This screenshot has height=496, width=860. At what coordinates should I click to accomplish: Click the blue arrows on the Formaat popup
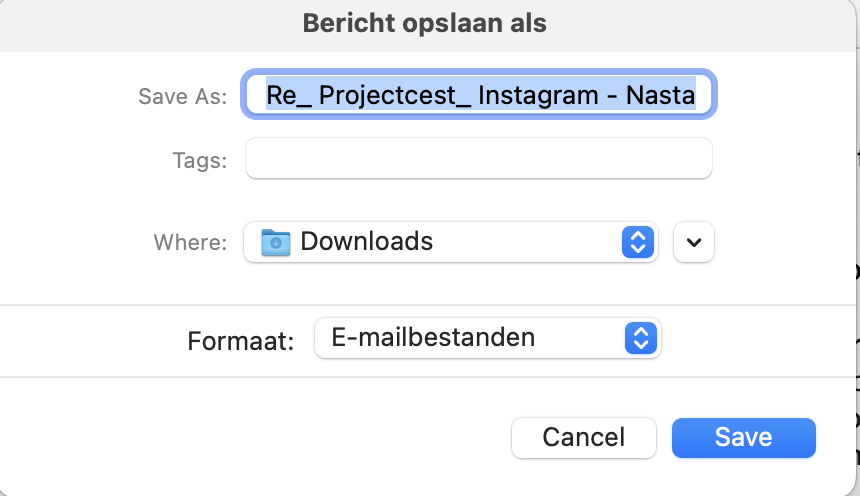pyautogui.click(x=638, y=338)
